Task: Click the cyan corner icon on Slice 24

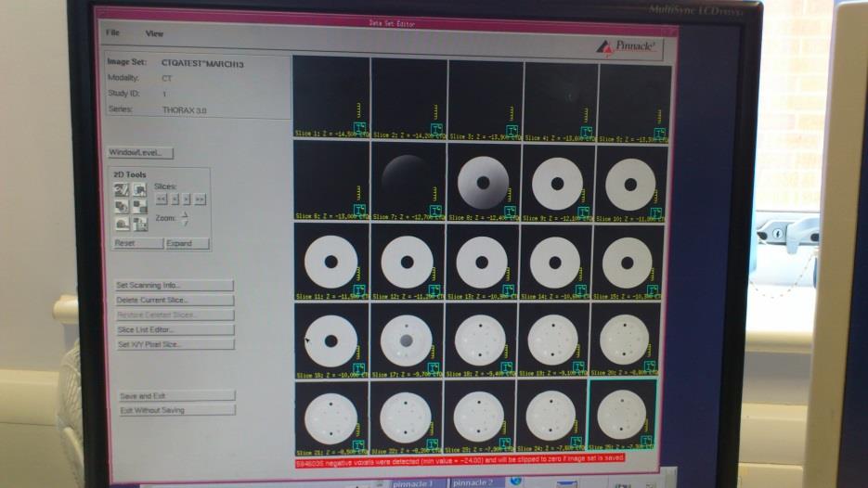Action: coord(577,443)
